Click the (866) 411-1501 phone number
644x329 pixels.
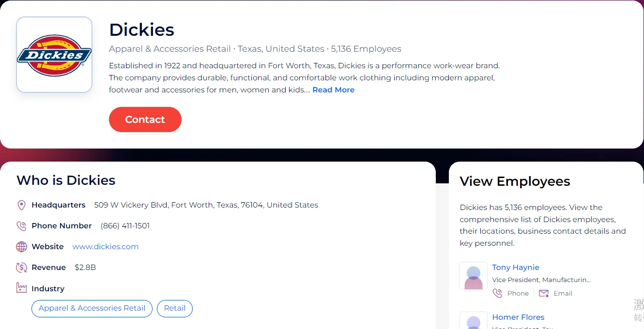tap(125, 226)
